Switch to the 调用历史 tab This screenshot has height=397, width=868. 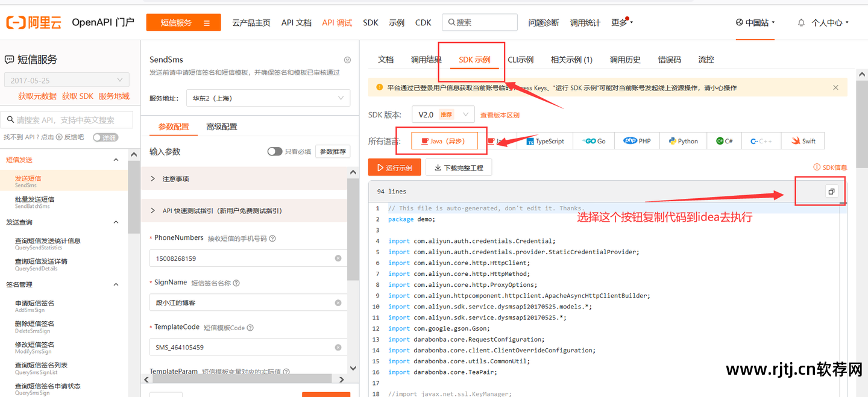625,60
